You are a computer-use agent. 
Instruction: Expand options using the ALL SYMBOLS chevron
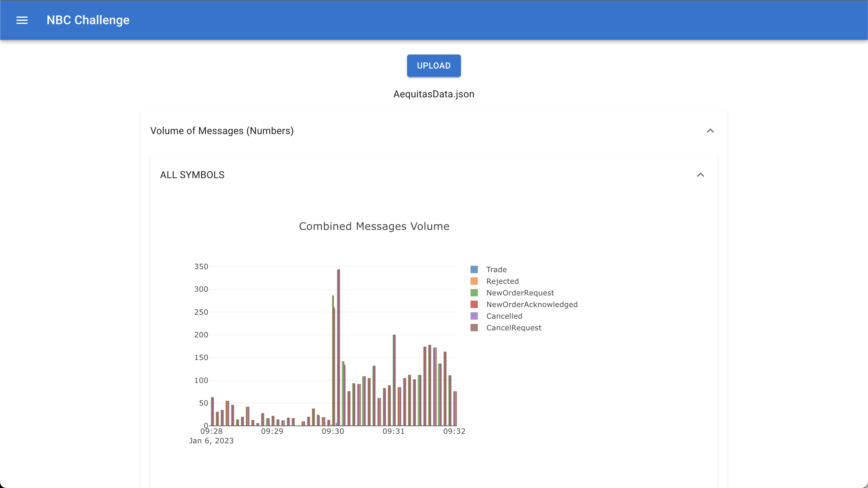[x=701, y=175]
